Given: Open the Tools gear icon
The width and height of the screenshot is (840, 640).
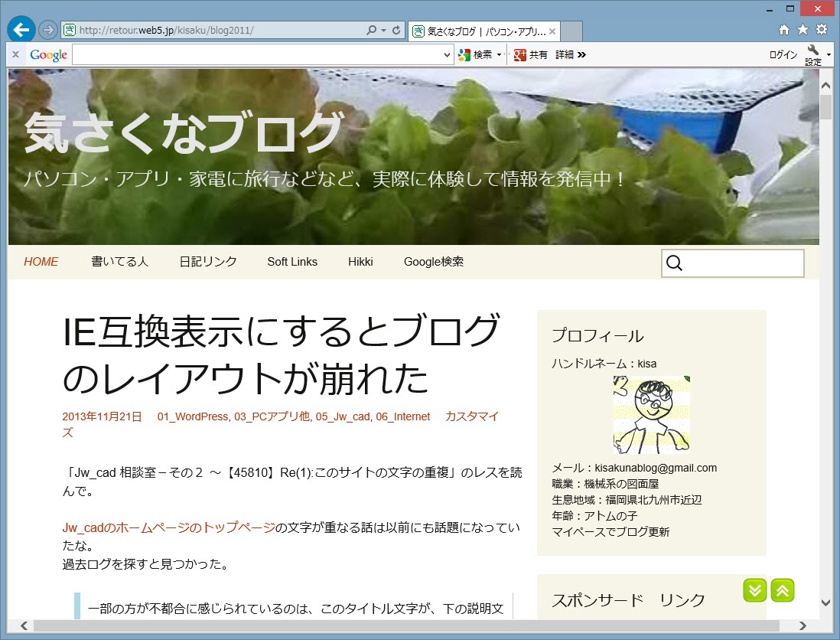Looking at the screenshot, I should (821, 30).
